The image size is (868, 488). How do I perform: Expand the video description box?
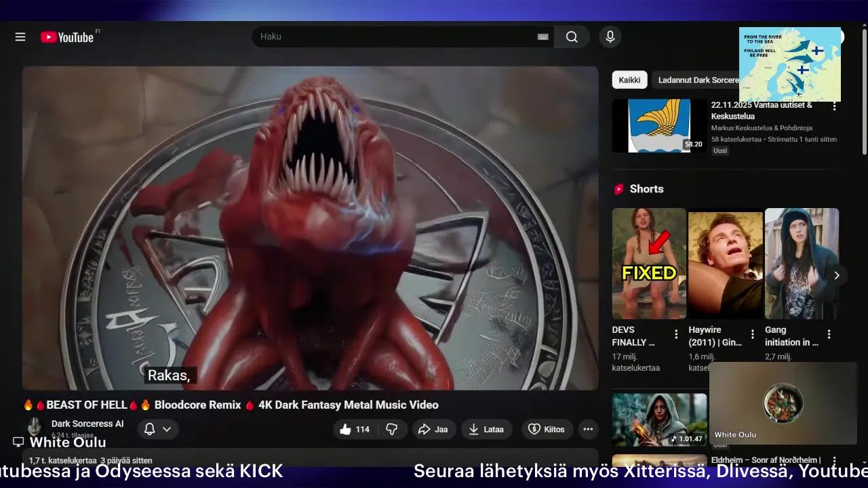(311, 457)
